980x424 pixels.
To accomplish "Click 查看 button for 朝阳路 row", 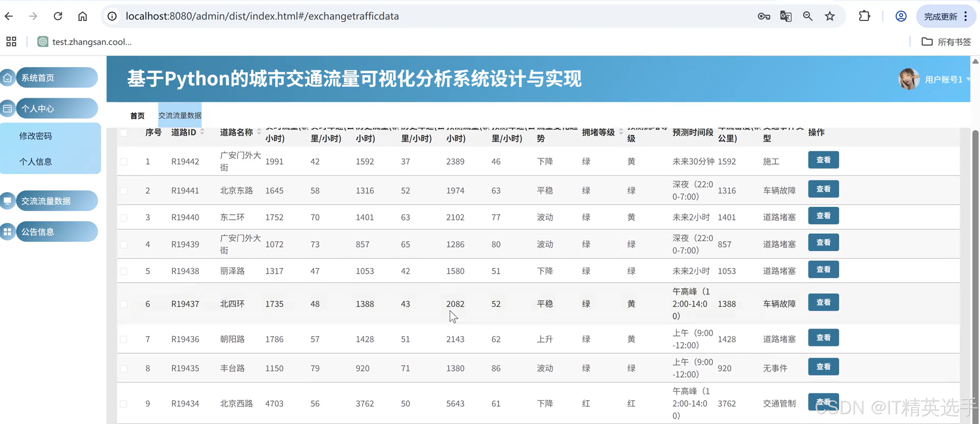I will click(823, 338).
